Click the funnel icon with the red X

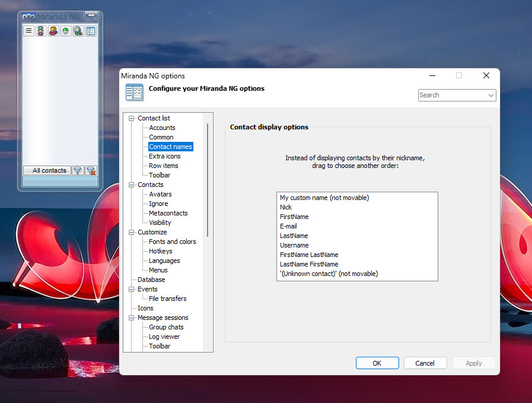91,170
